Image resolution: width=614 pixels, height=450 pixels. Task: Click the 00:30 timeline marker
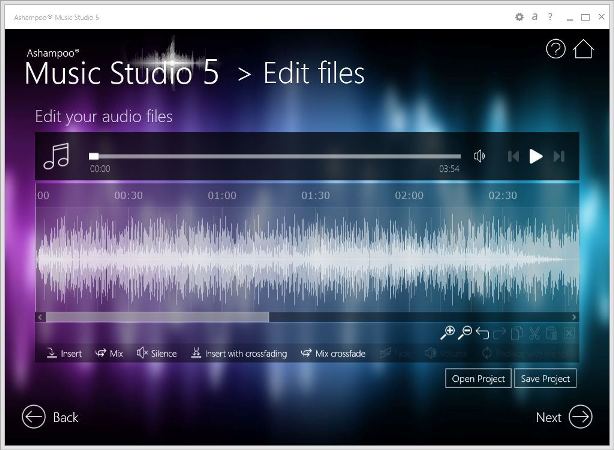point(128,195)
